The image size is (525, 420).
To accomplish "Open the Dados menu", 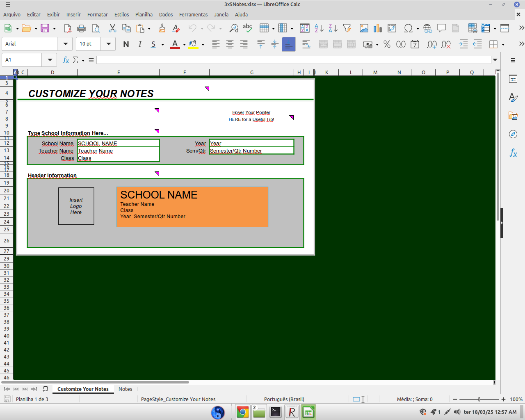I will click(166, 14).
